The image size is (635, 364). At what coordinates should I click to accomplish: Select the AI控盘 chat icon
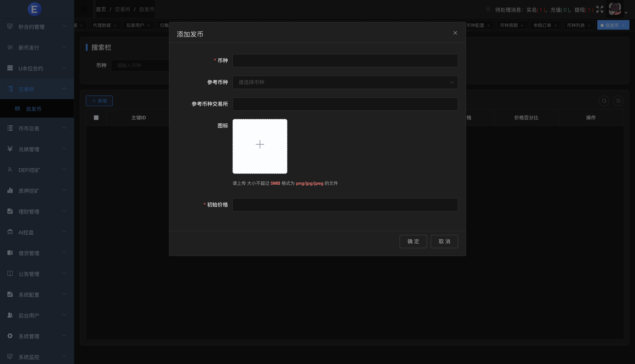click(10, 232)
